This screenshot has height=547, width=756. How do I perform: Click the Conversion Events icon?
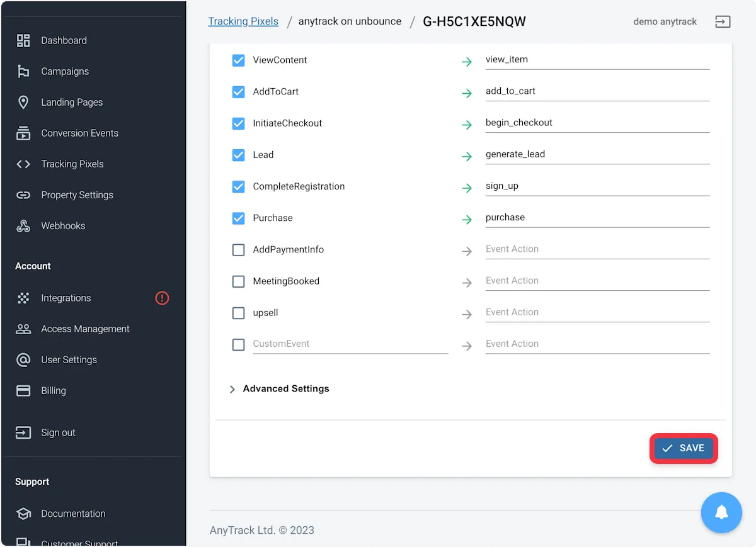23,133
